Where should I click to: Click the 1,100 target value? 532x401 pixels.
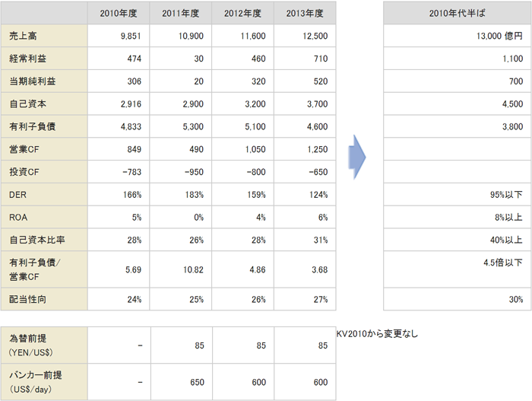[513, 59]
